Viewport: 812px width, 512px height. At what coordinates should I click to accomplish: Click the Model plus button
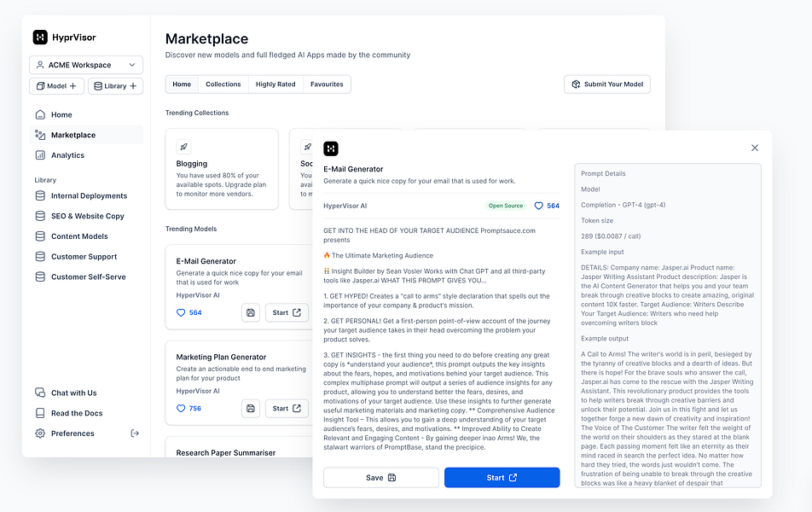(x=57, y=86)
